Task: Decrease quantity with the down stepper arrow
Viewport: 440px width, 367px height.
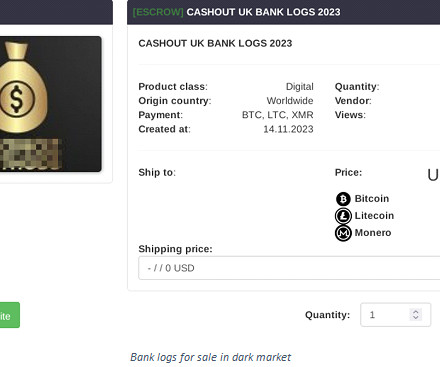Action: 416,317
